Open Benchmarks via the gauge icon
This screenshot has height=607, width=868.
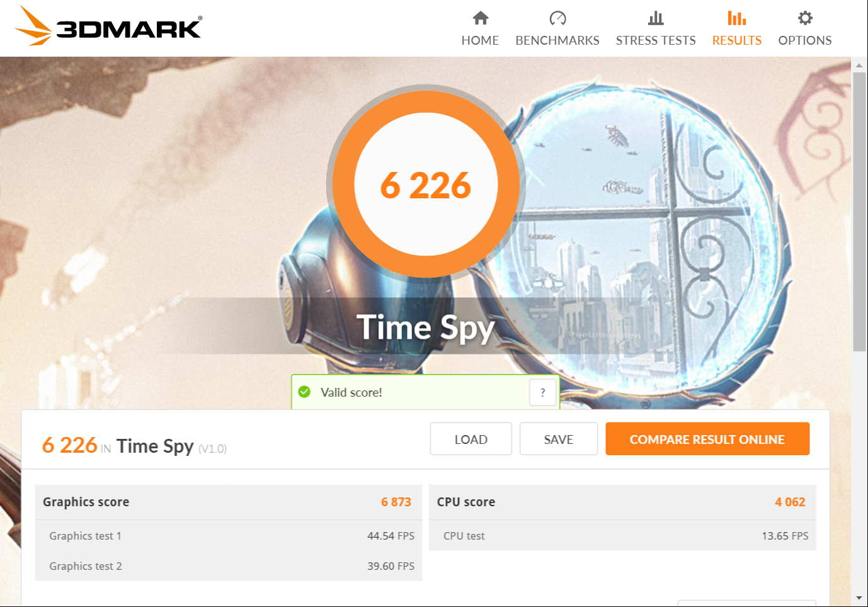(x=557, y=18)
